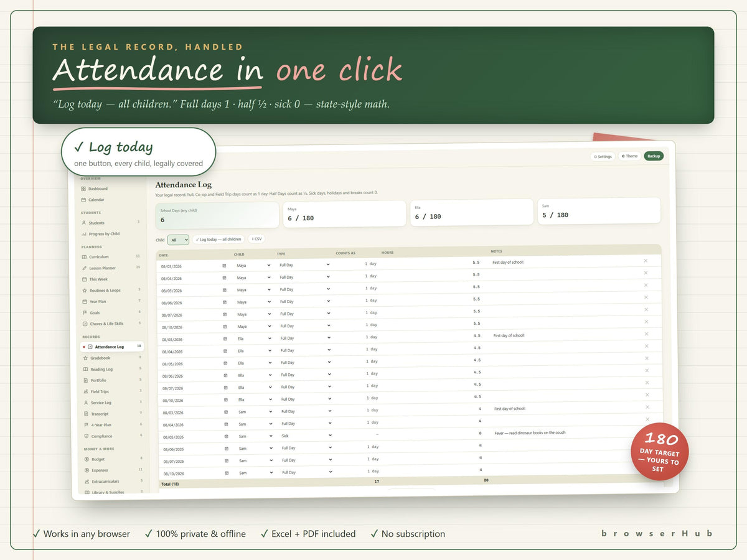
Task: Remove Sam's 08/03/2026 row with X
Action: [x=647, y=407]
